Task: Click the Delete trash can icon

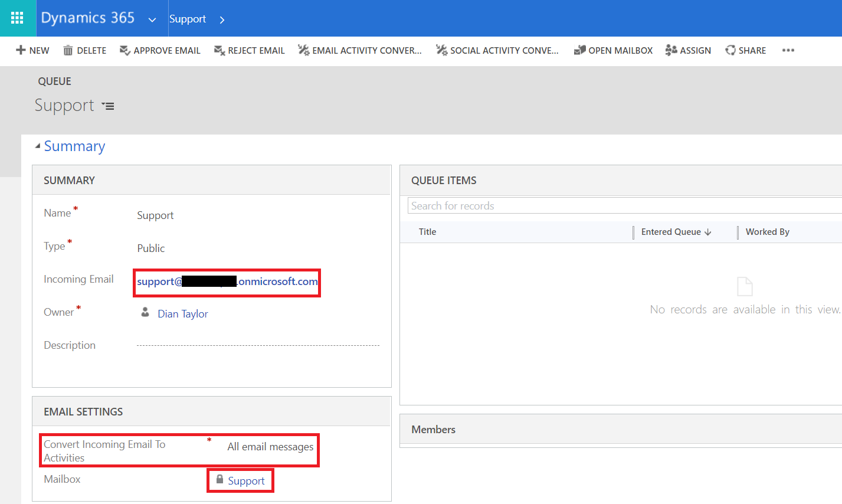Action: [x=68, y=50]
